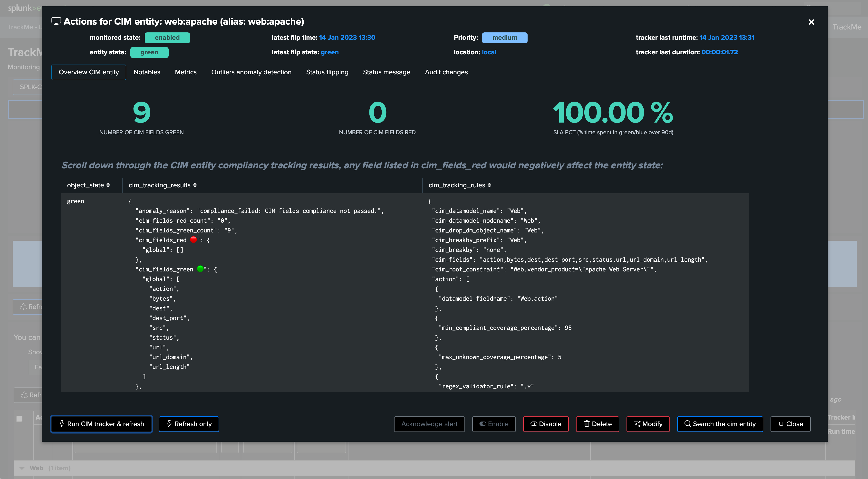
Task: Collapse the Web group in background table
Action: click(x=22, y=468)
